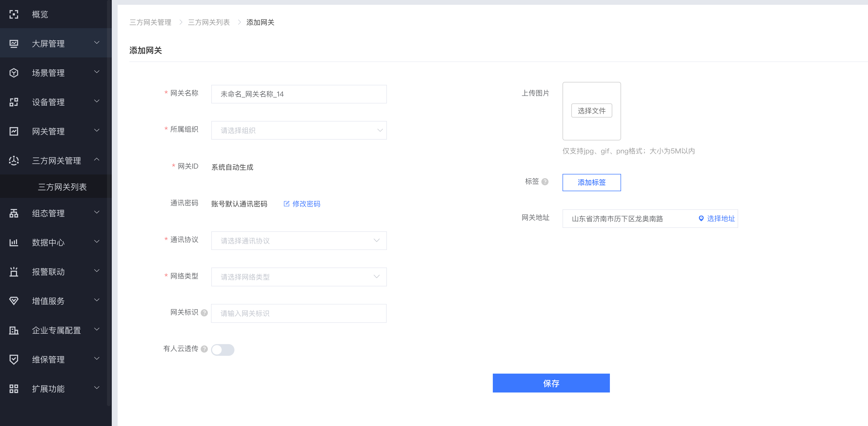
Task: Expand 场景管理 menu chevron
Action: [x=97, y=72]
